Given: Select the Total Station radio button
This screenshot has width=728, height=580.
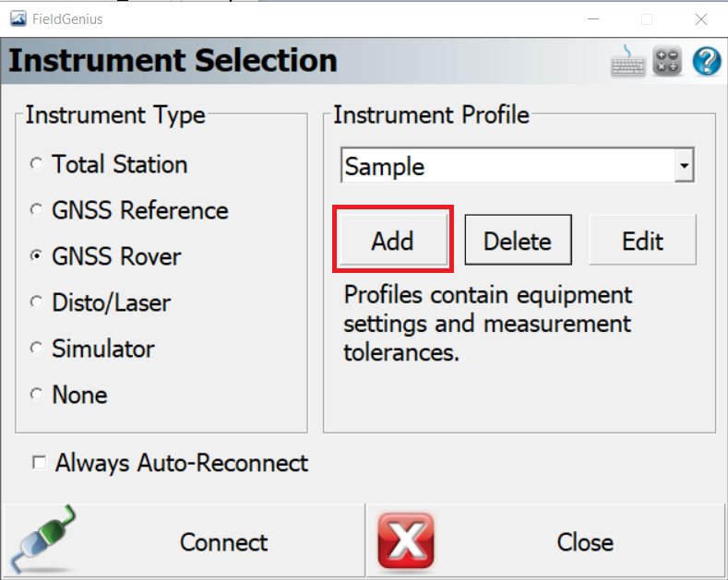Looking at the screenshot, I should (36, 164).
